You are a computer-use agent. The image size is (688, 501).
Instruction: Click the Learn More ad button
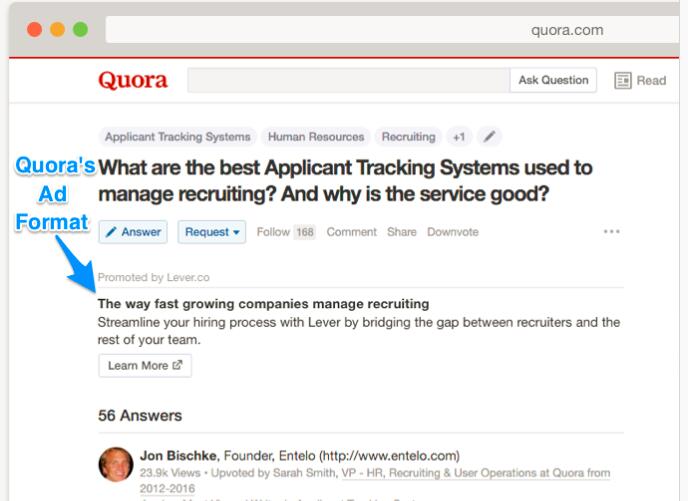(145, 365)
